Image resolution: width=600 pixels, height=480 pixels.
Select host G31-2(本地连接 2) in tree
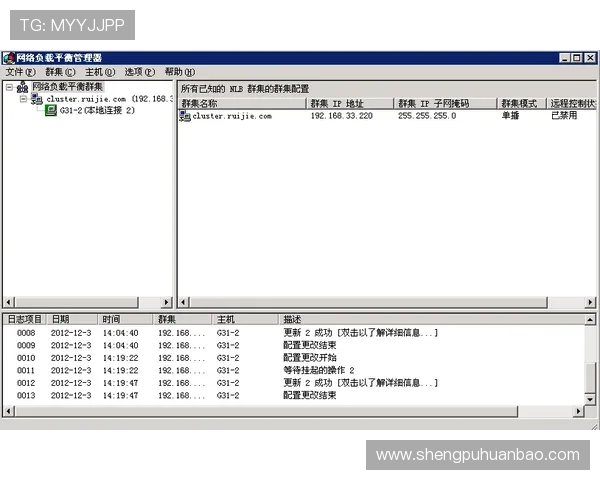tap(97, 111)
